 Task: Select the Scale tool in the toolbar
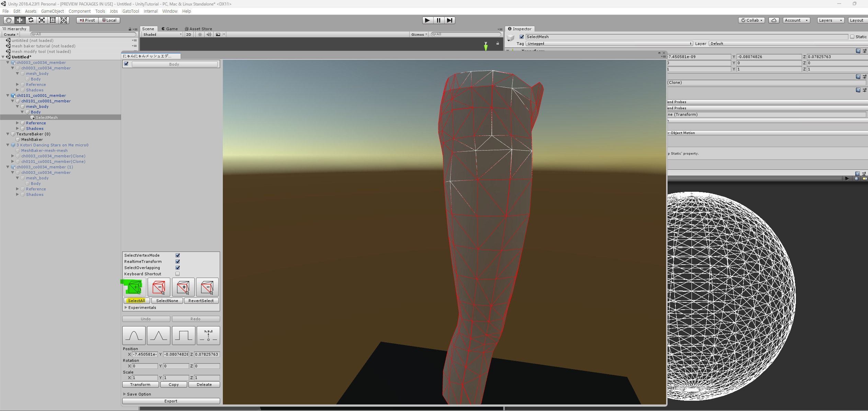(42, 20)
